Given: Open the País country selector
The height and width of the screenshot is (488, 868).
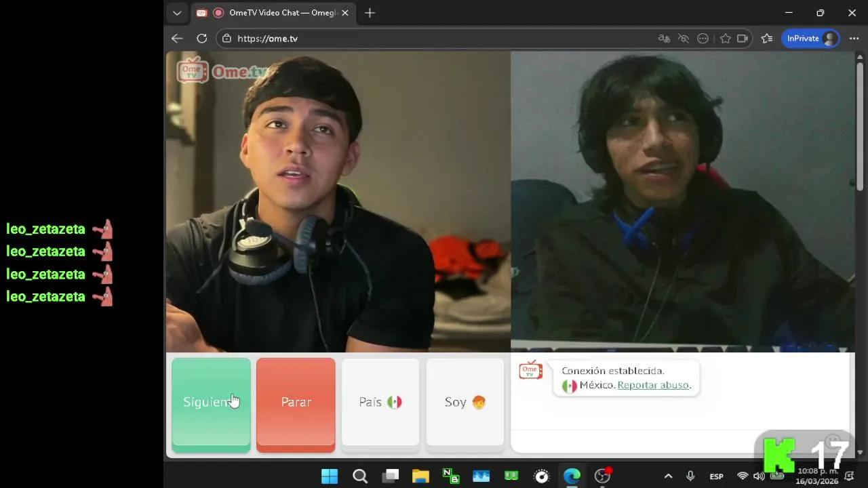Looking at the screenshot, I should [380, 402].
